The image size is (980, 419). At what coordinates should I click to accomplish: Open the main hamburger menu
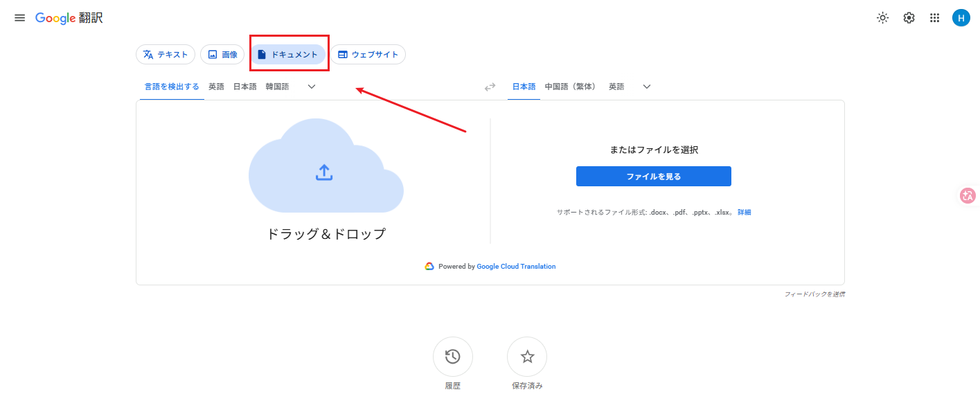19,18
